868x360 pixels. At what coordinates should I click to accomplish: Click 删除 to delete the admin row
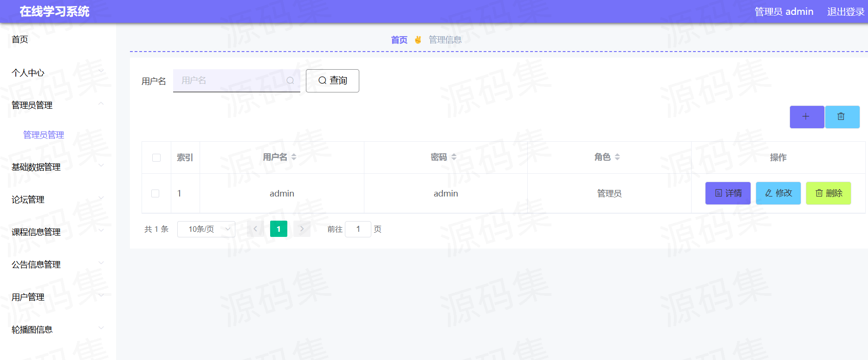829,193
